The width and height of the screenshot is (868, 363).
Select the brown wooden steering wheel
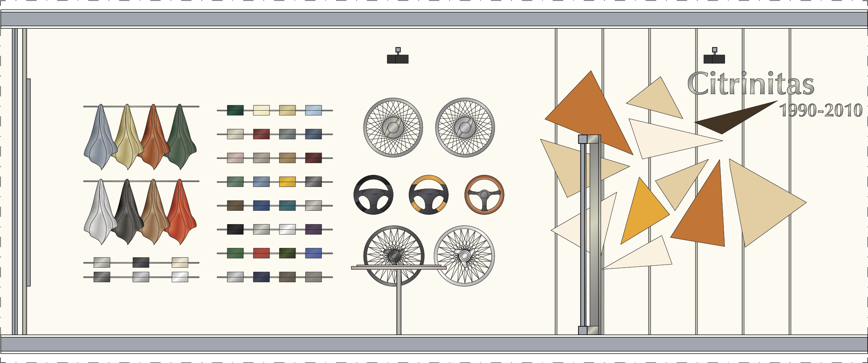click(484, 195)
